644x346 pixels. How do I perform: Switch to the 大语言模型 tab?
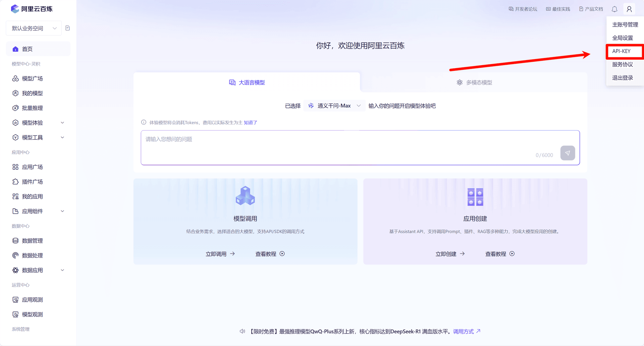pos(247,83)
